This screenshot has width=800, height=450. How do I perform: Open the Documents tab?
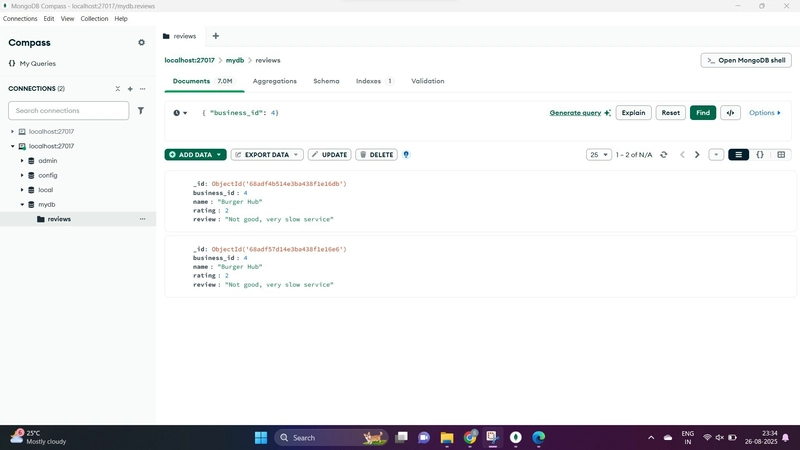click(x=203, y=81)
